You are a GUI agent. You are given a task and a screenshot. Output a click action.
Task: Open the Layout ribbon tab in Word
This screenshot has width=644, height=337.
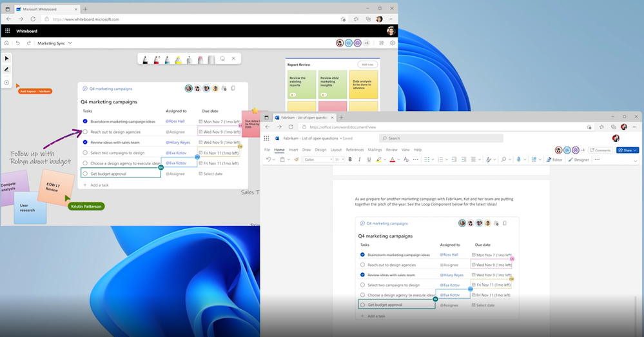click(x=336, y=150)
